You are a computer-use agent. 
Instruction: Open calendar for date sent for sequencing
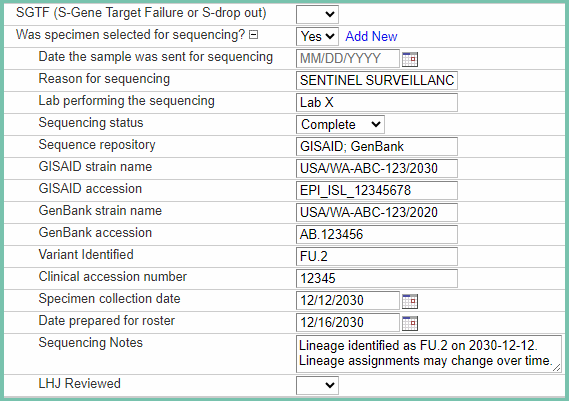point(410,59)
